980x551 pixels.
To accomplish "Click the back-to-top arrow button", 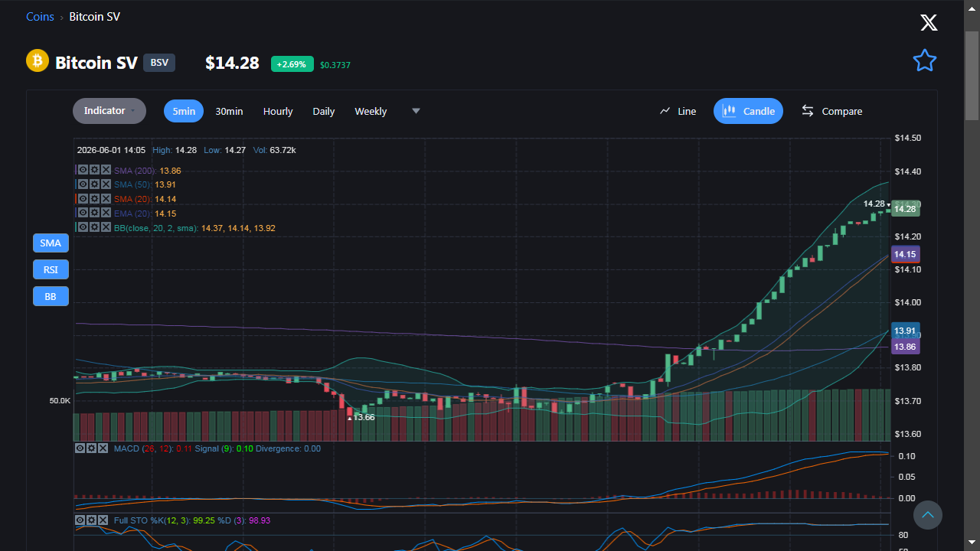I will pyautogui.click(x=928, y=514).
